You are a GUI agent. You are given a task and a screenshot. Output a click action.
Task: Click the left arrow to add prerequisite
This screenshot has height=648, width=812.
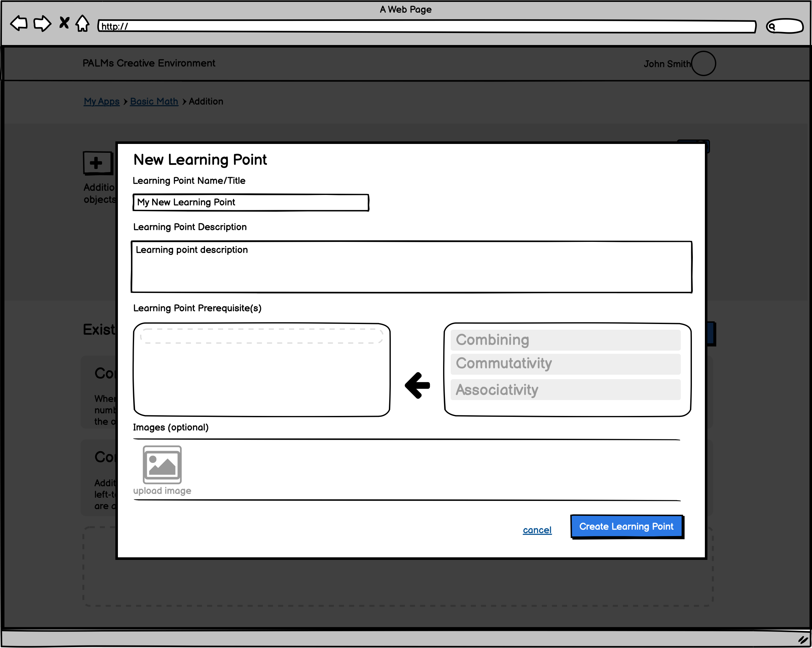[417, 386]
